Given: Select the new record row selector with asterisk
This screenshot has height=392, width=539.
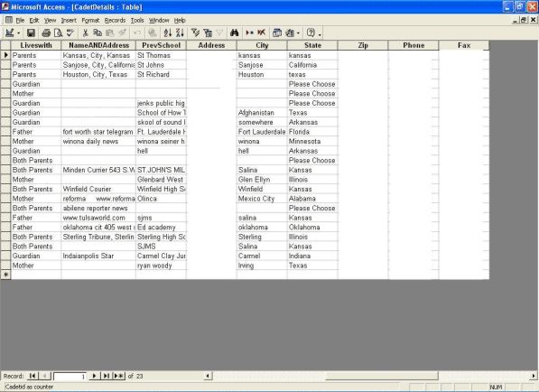Looking at the screenshot, I should coord(5,275).
